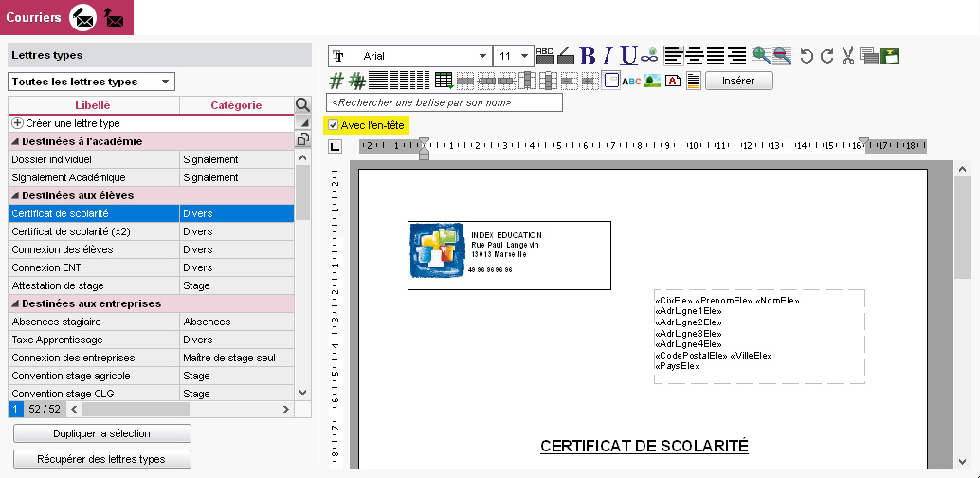Click the Italic formatting icon
The image size is (980, 478).
coord(607,56)
